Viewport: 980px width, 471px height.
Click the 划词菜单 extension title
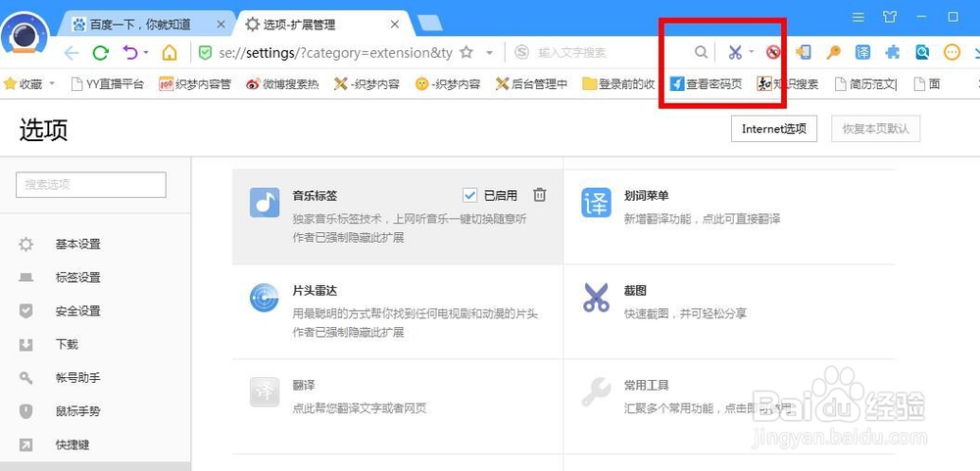pyautogui.click(x=646, y=196)
